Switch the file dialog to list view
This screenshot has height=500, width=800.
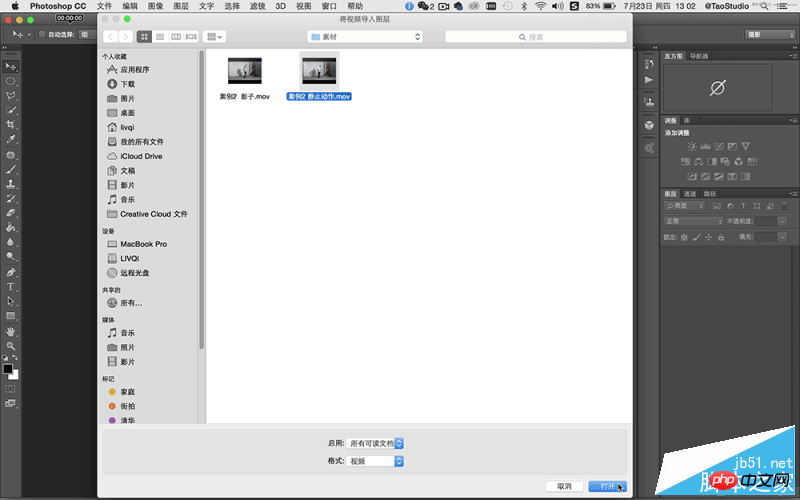coord(160,37)
